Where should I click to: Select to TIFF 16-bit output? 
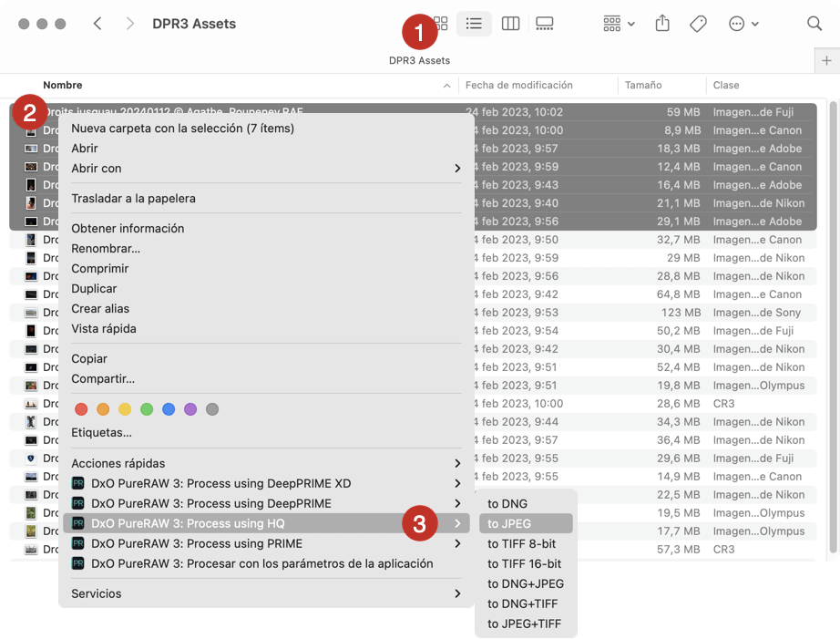click(524, 564)
